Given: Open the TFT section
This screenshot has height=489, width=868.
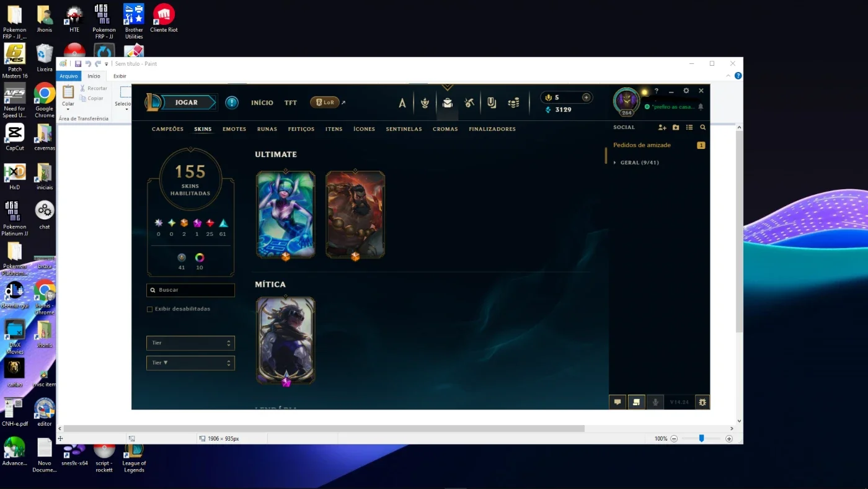Looking at the screenshot, I should (x=291, y=103).
